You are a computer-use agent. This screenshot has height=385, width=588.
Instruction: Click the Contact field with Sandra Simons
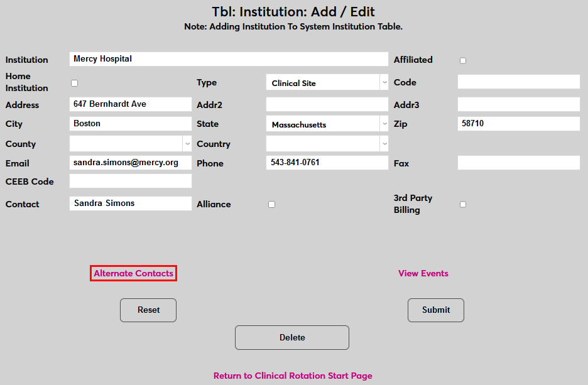point(130,203)
